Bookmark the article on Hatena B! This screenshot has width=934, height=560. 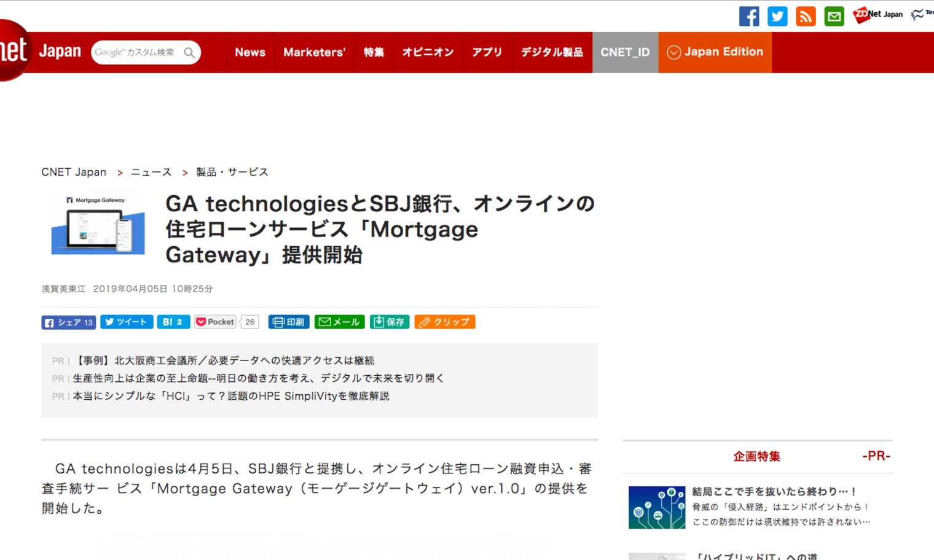[173, 322]
